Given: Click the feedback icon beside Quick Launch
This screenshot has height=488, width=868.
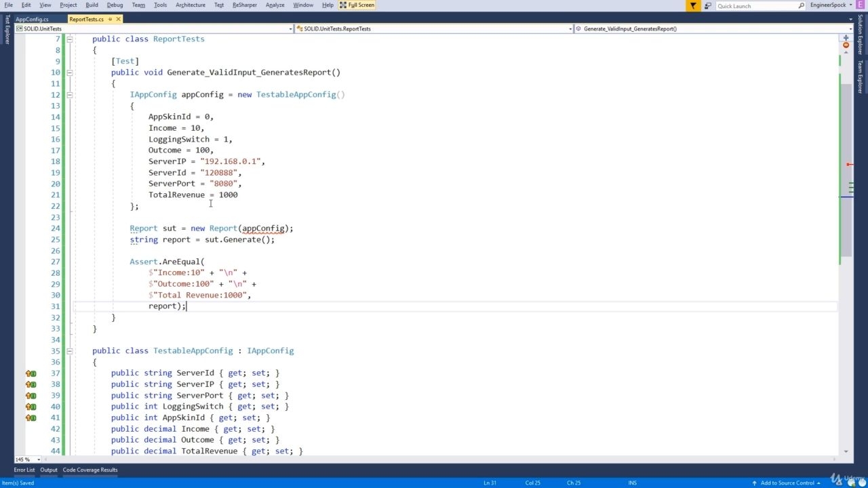Looking at the screenshot, I should pos(708,5).
